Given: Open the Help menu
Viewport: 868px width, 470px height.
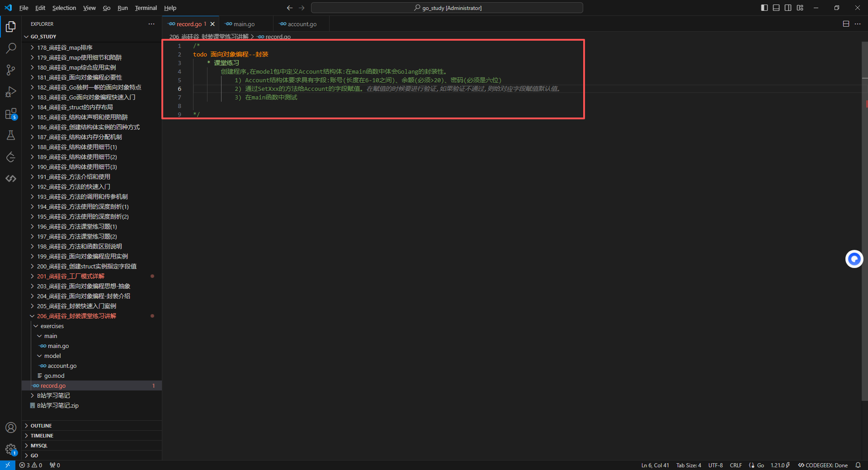Looking at the screenshot, I should point(170,8).
